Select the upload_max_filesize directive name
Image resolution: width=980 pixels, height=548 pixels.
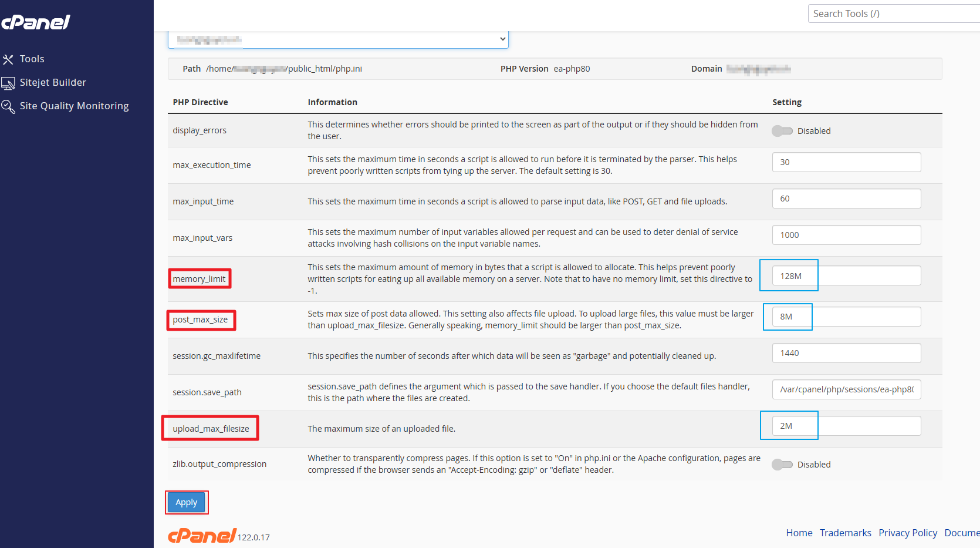(211, 429)
